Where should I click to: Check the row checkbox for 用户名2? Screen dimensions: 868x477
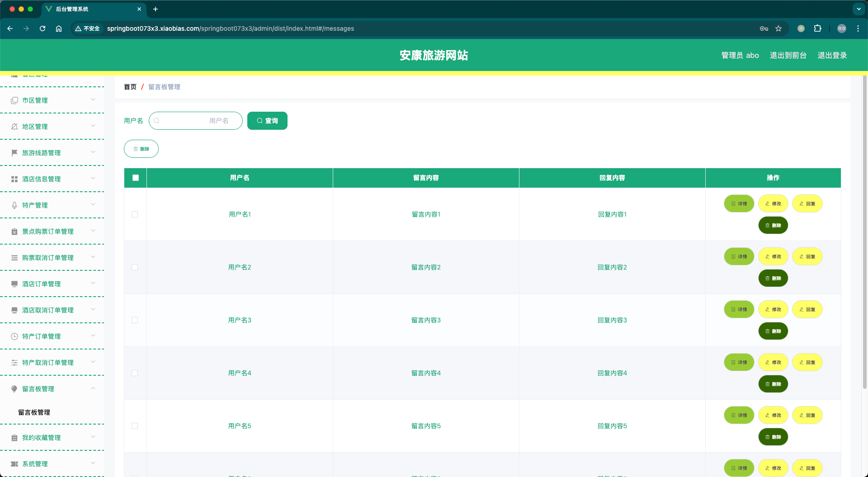[135, 267]
